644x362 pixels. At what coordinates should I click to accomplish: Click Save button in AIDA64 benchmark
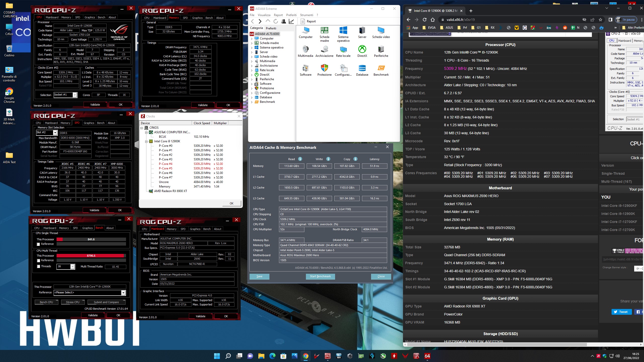[259, 276]
